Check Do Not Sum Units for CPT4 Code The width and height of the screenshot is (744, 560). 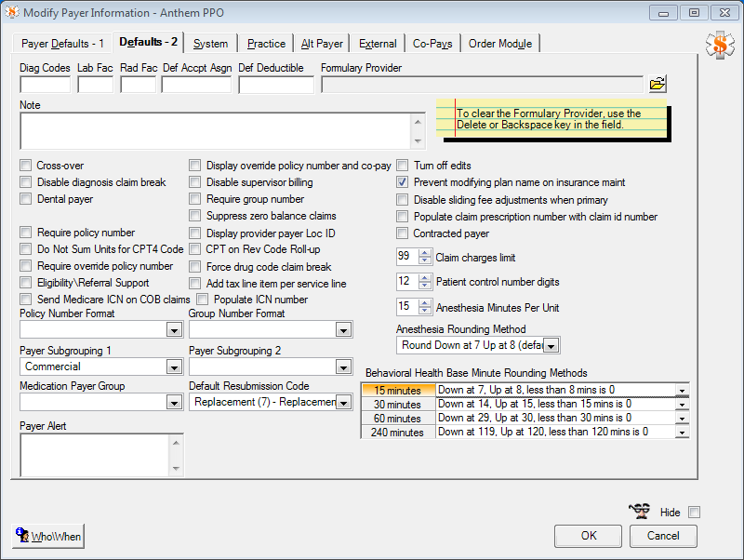[26, 248]
